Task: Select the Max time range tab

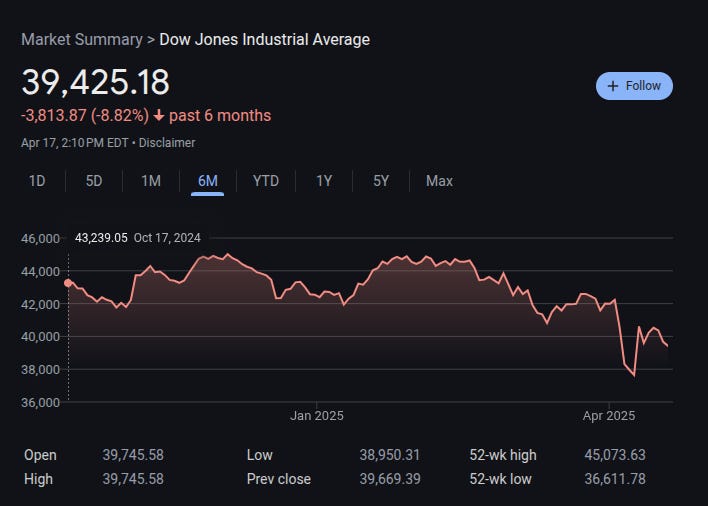Action: tap(439, 181)
